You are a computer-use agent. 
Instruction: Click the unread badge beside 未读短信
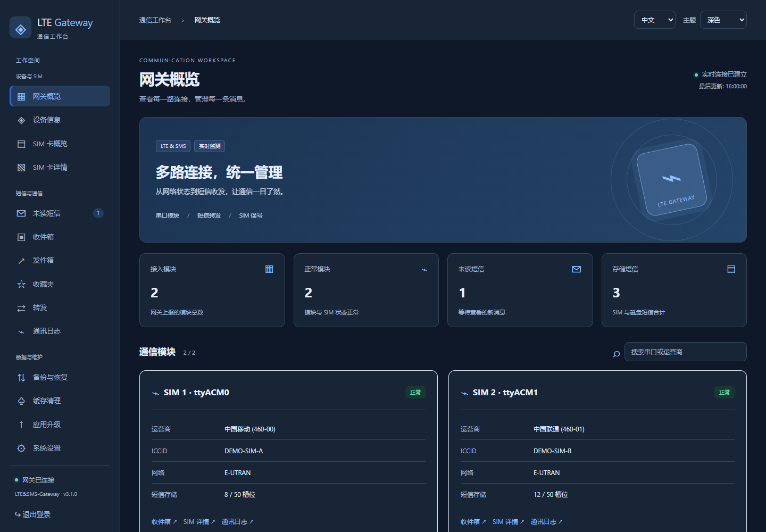[x=98, y=213]
